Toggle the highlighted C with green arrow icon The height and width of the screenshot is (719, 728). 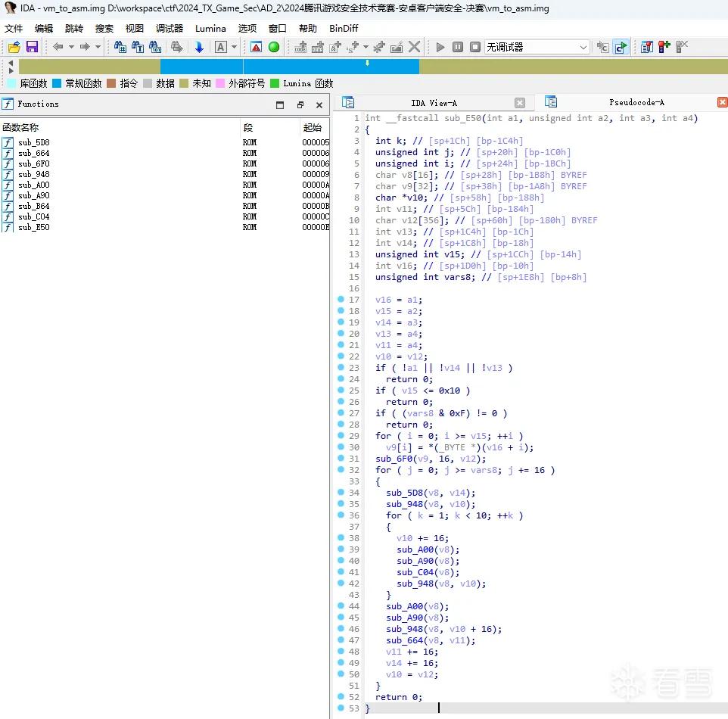coord(621,47)
